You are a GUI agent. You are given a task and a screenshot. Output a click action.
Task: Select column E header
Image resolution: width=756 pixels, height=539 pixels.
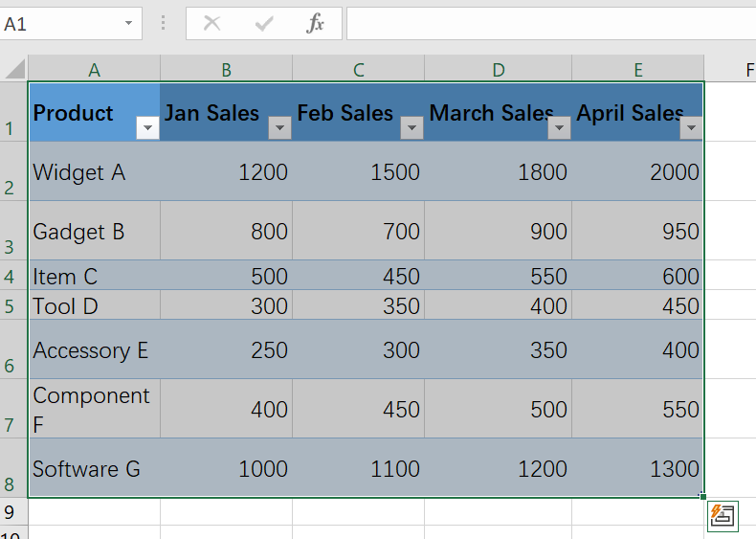point(638,69)
